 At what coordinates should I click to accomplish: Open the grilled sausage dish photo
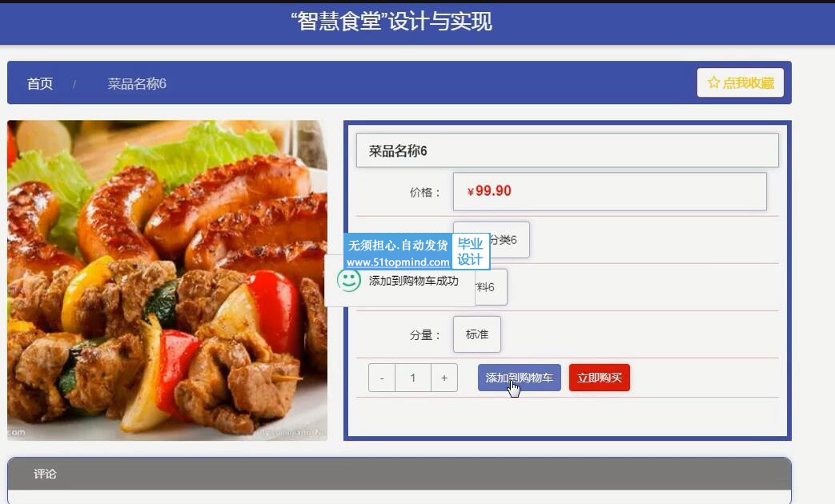click(x=167, y=281)
